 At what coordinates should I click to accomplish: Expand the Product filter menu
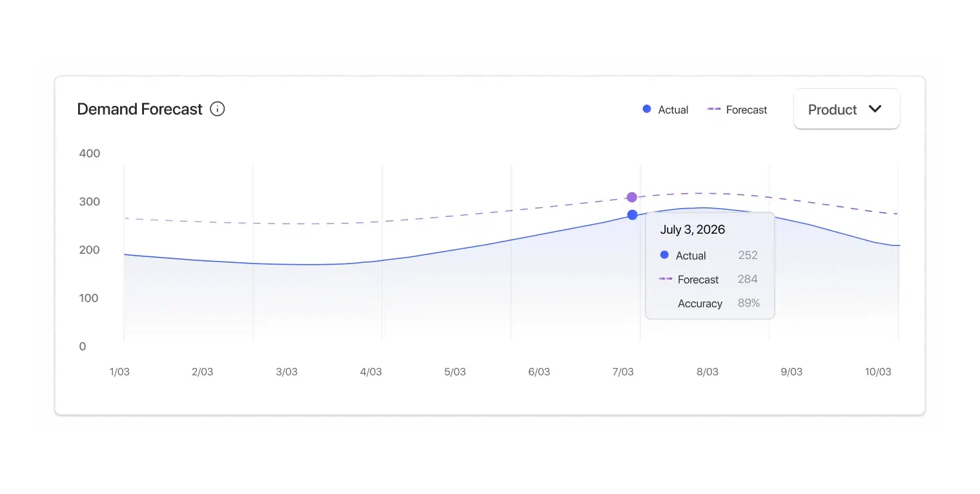(846, 109)
